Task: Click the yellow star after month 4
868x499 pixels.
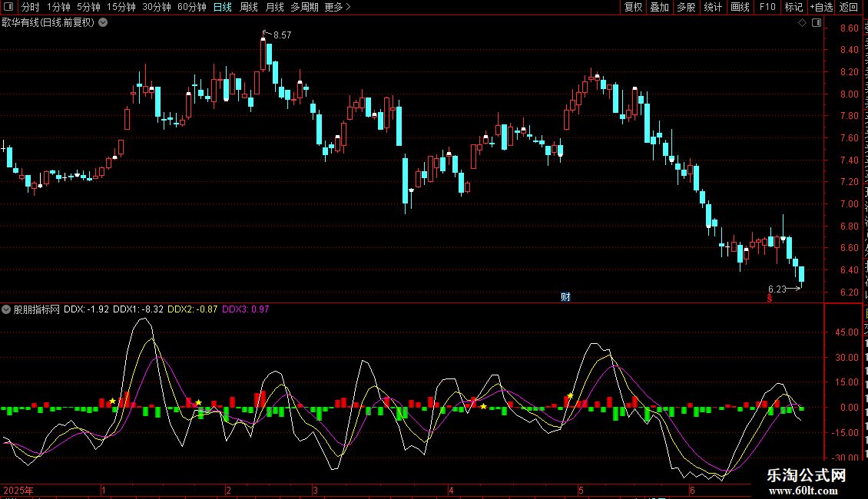Action: tap(483, 407)
